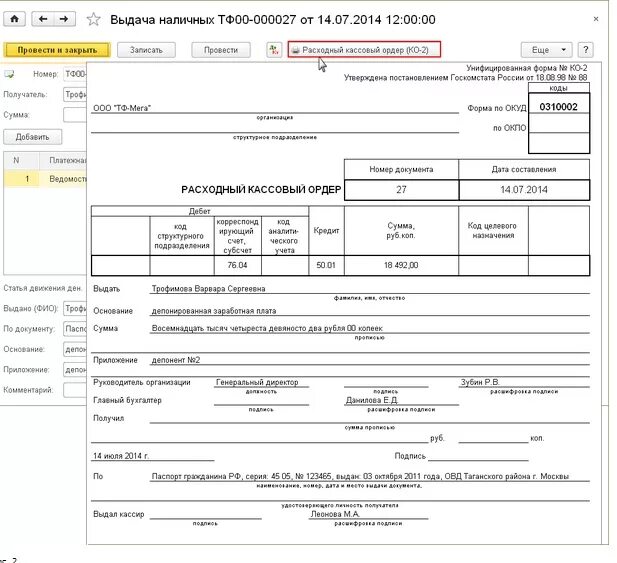Click the РАСХОДНЫЙ КАССОВЫЙ ОРДЕР title
617x563 pixels.
point(261,190)
